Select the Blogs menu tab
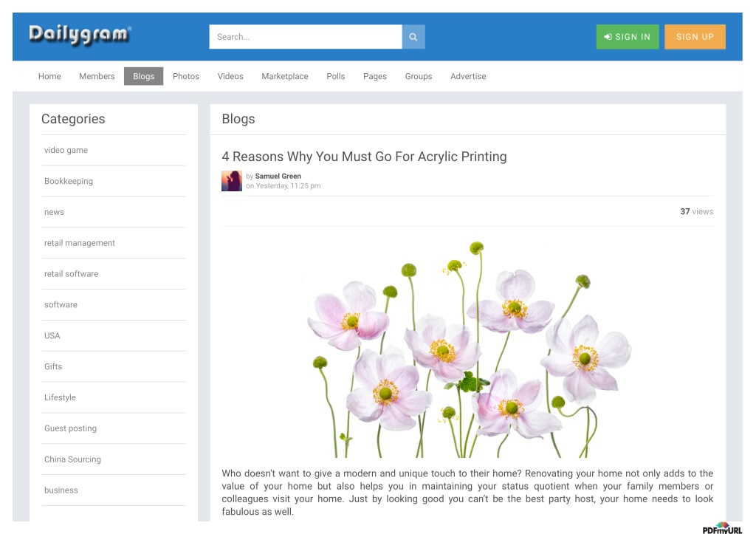 (144, 76)
